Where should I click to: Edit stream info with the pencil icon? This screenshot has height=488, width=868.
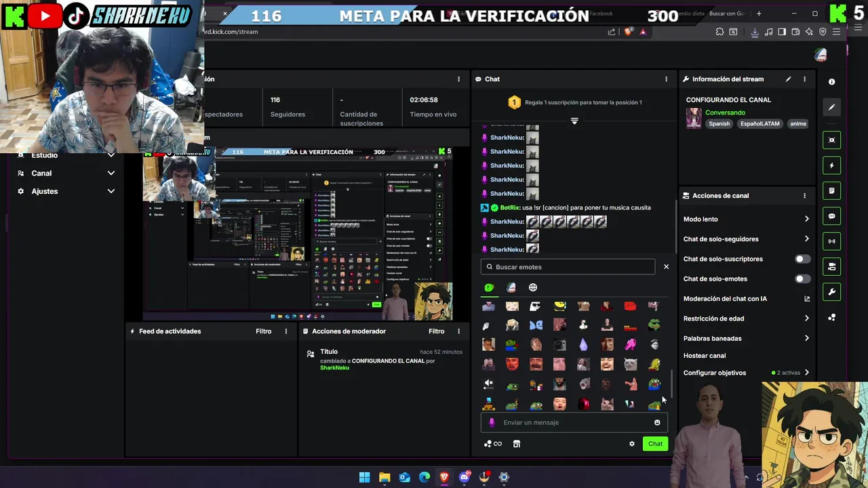(788, 79)
